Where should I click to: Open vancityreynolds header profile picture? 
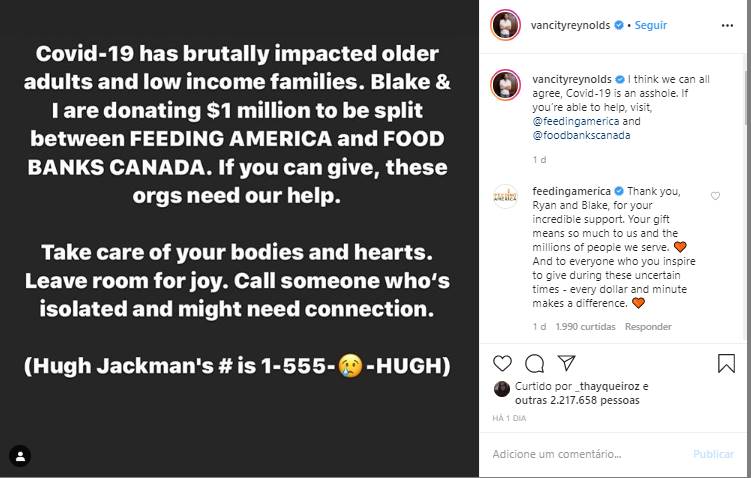(505, 25)
